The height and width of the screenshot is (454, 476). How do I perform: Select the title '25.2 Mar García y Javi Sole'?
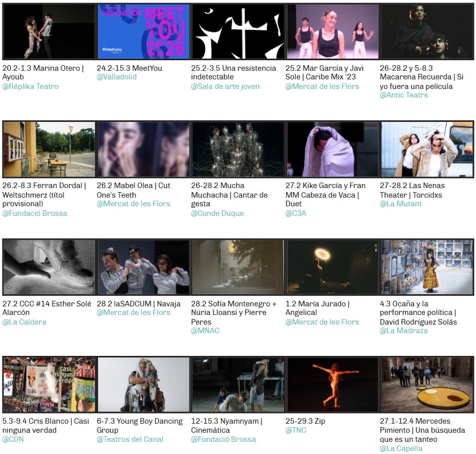click(x=324, y=73)
